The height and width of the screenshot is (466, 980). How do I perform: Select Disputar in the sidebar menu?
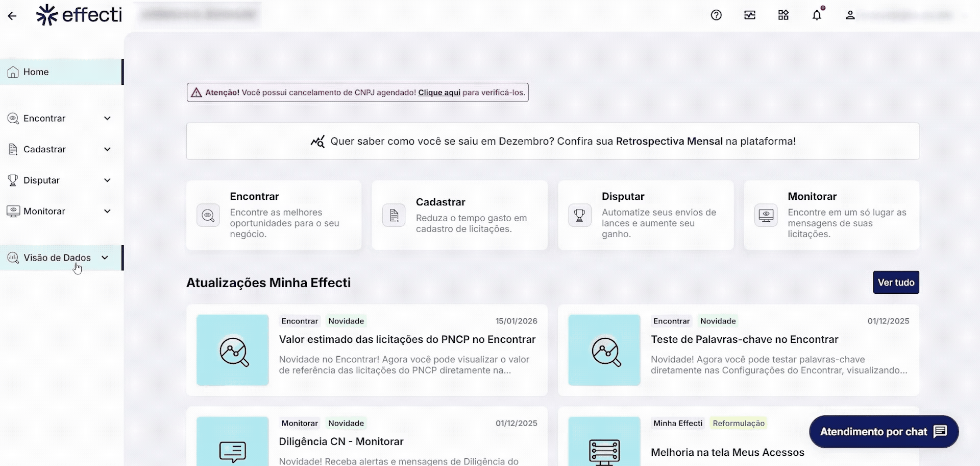(41, 180)
